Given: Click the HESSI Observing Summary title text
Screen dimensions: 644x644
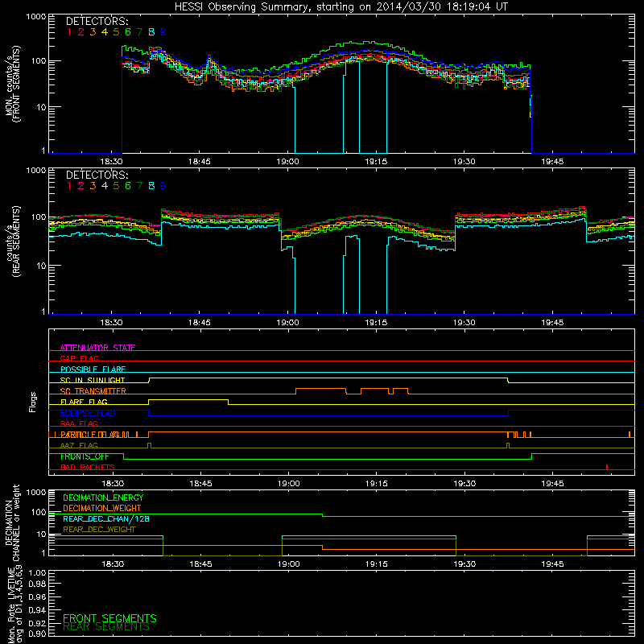Looking at the screenshot, I should click(x=341, y=7).
